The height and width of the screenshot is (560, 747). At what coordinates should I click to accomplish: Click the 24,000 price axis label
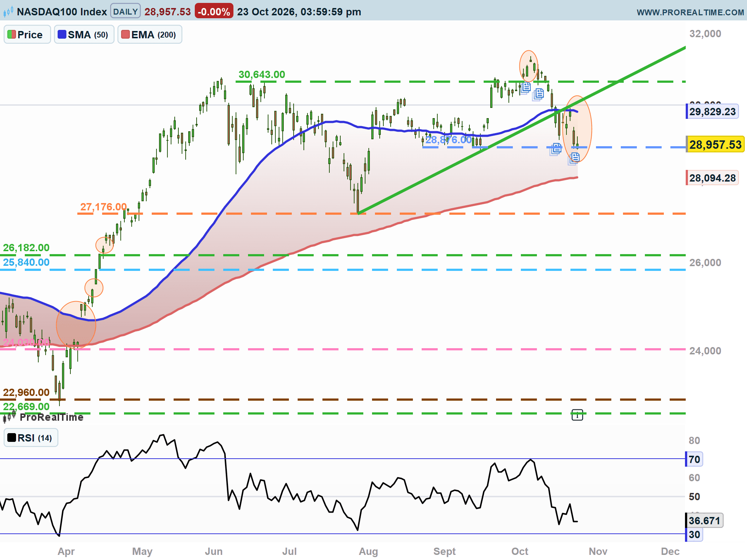pyautogui.click(x=705, y=351)
